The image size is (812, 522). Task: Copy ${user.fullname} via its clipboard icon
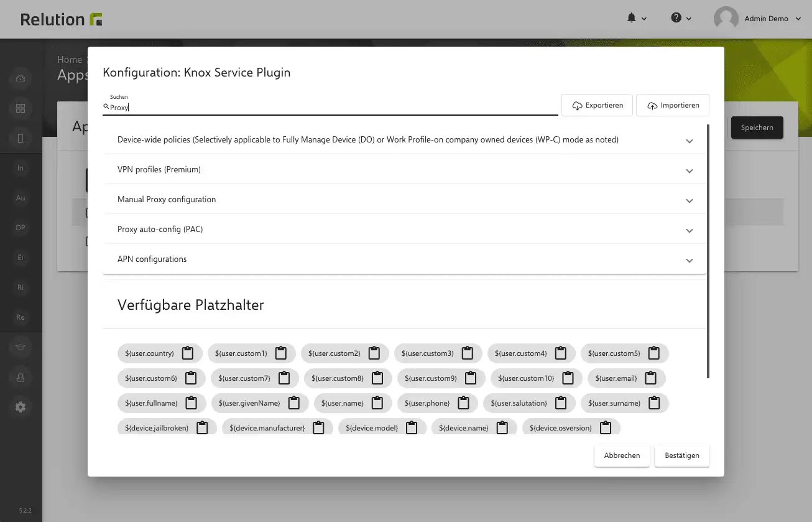click(x=191, y=403)
